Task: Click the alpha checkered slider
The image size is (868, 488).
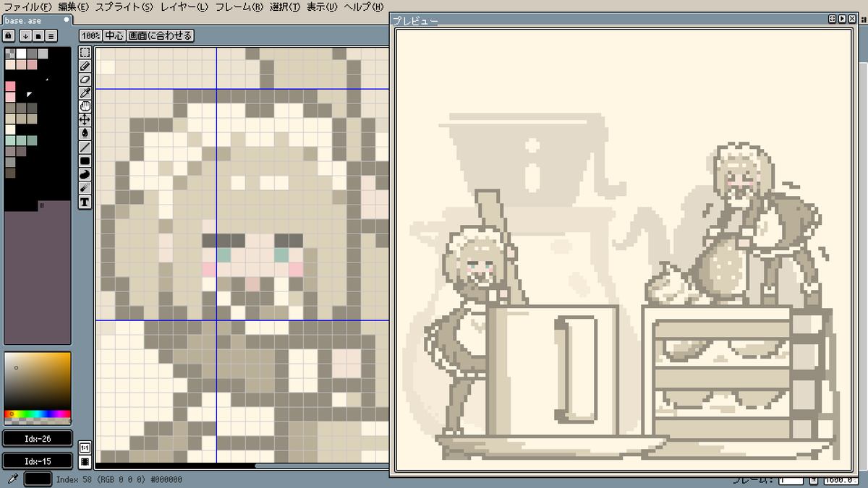Action: (38, 420)
